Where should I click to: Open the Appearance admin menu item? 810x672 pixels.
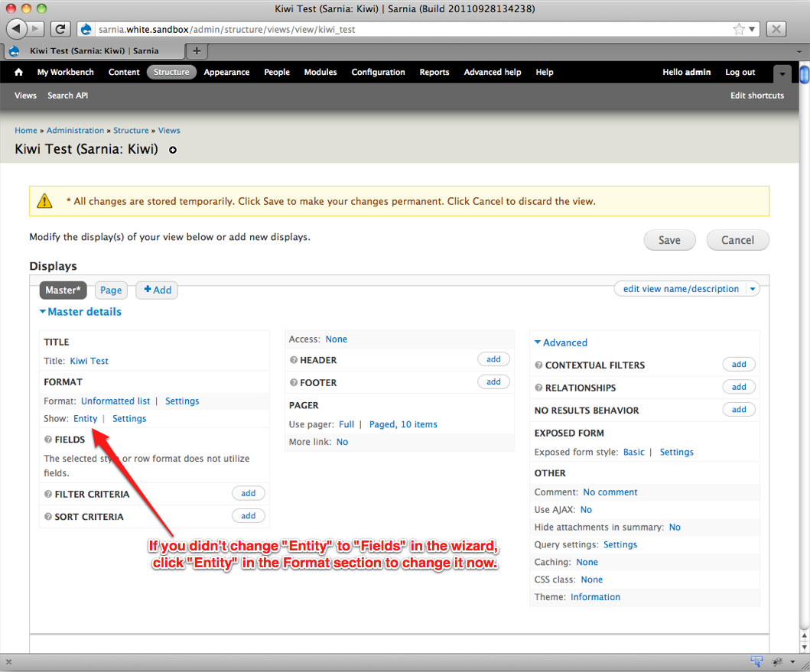[x=226, y=73]
